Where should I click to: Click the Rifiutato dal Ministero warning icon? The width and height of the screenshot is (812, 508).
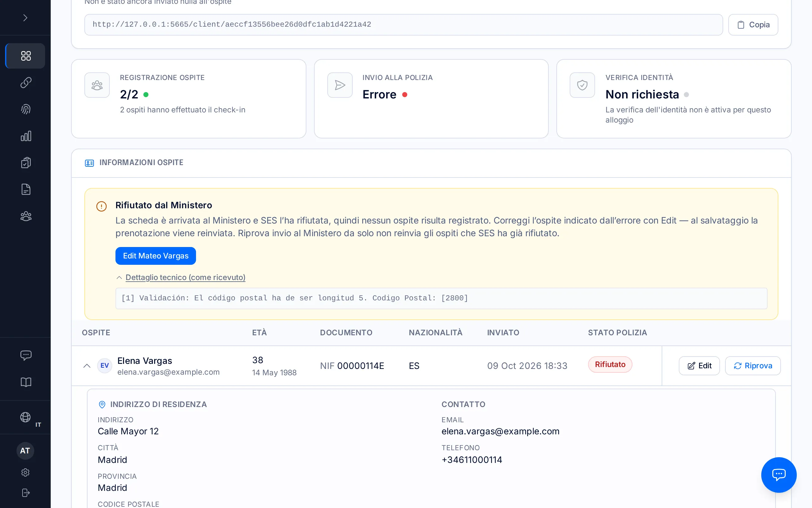pyautogui.click(x=101, y=206)
